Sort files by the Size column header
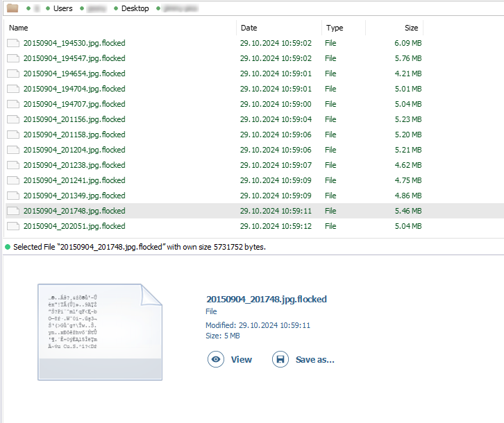 411,28
